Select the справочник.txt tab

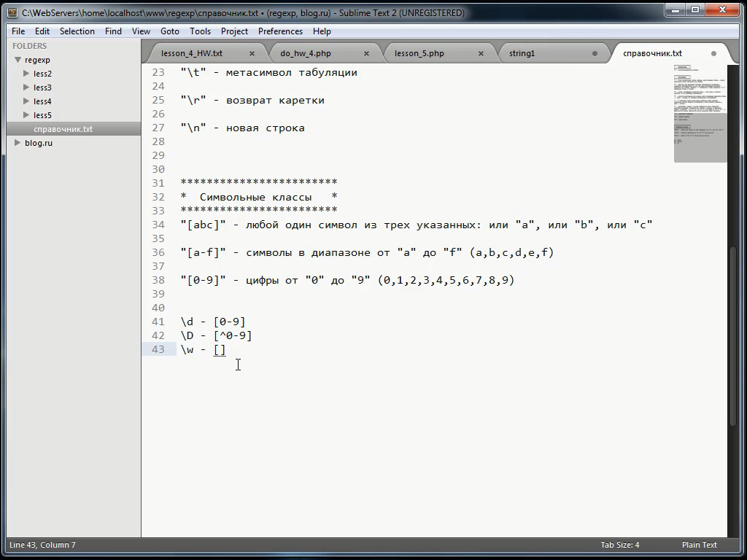pos(652,53)
